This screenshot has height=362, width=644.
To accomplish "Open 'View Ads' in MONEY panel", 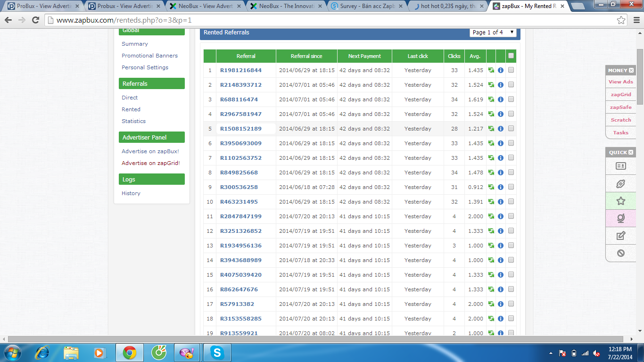I will pyautogui.click(x=621, y=82).
